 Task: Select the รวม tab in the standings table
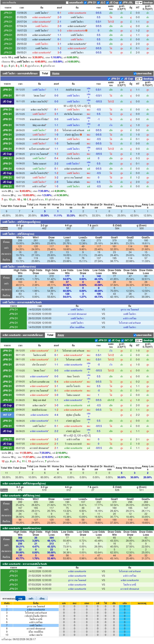20,599
